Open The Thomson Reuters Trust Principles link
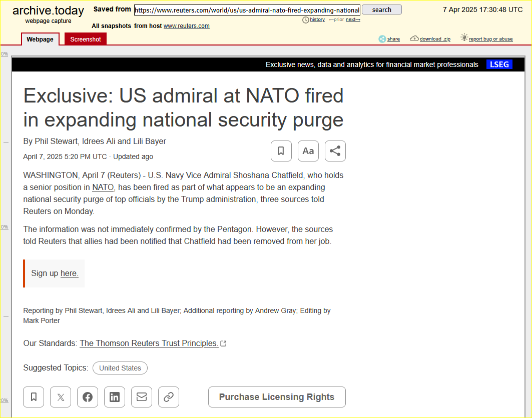This screenshot has height=418, width=532. point(149,343)
